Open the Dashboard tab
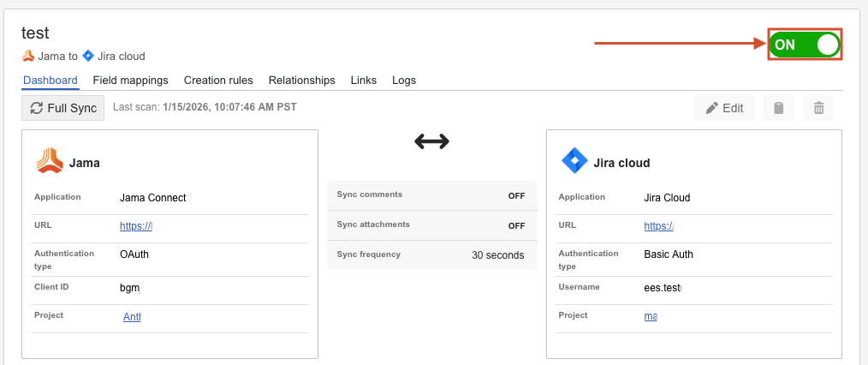This screenshot has height=365, width=868. pyautogui.click(x=51, y=81)
